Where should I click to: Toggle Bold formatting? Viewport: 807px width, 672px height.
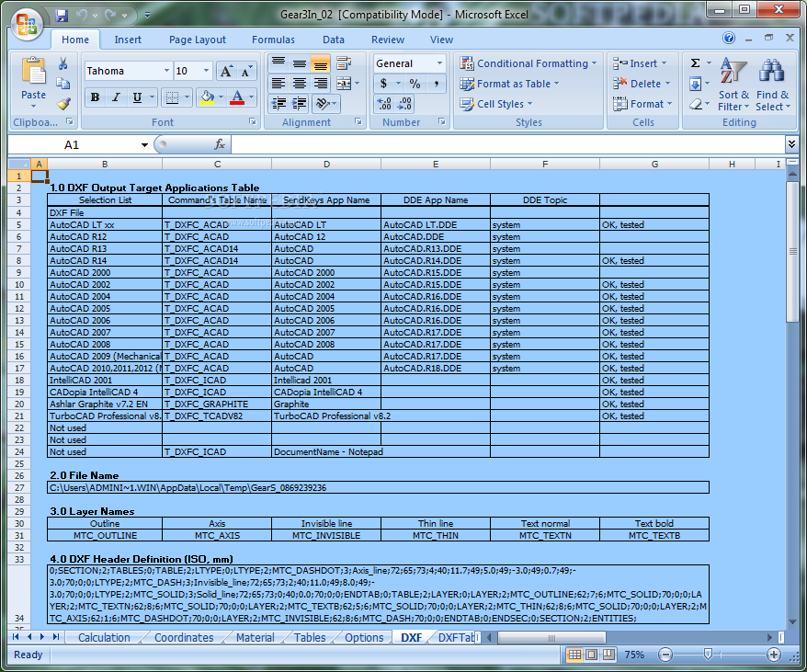pos(96,97)
